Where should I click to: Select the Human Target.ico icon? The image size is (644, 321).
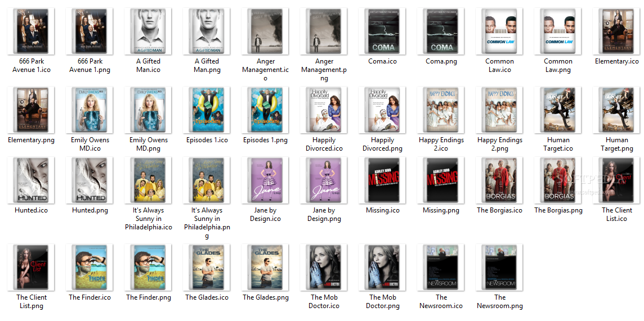pyautogui.click(x=558, y=110)
